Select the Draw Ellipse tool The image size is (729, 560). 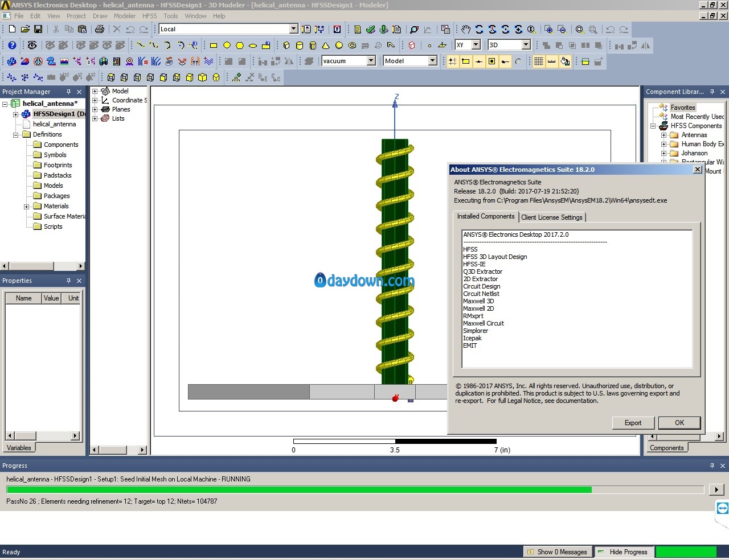coord(253,45)
